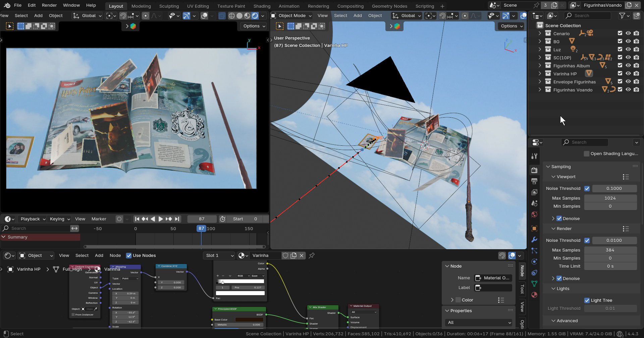Toggle the Render Noise Threshold checkbox
This screenshot has height=338, width=644.
click(587, 241)
